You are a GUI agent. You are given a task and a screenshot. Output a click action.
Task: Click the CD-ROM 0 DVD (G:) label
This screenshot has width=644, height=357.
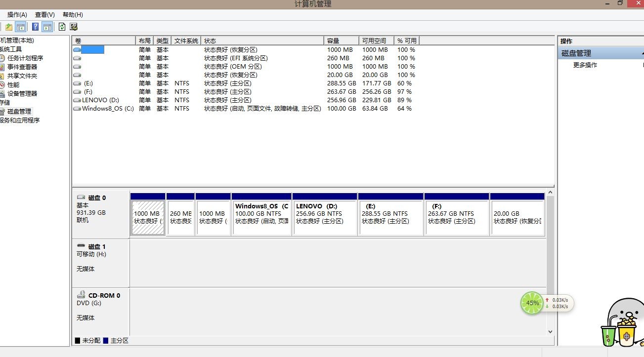(x=101, y=312)
